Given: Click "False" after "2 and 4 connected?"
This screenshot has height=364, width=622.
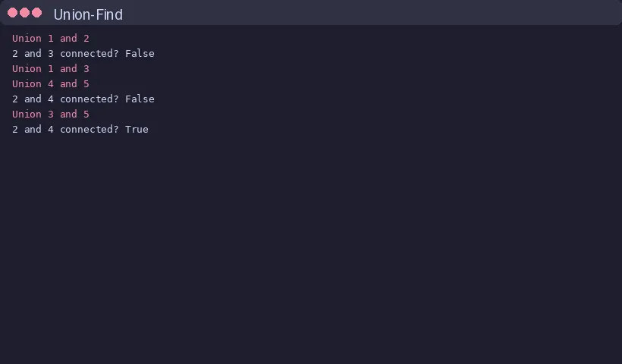Looking at the screenshot, I should click(x=140, y=99).
